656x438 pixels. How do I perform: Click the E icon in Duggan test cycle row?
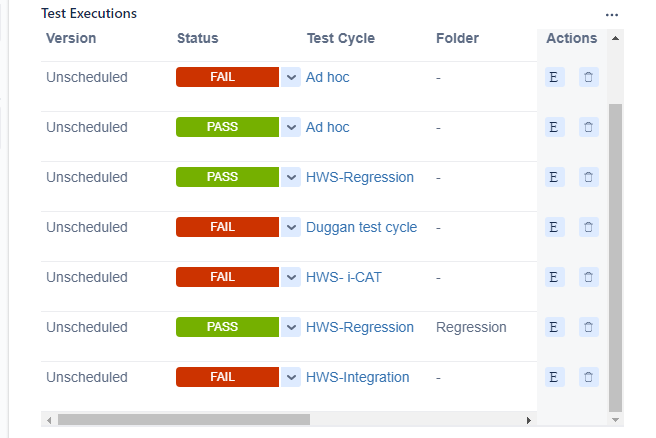(x=554, y=227)
